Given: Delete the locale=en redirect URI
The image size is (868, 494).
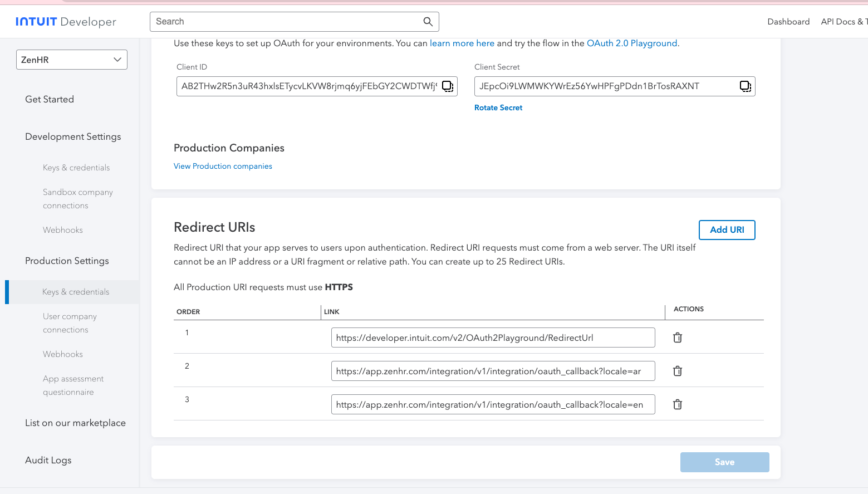Looking at the screenshot, I should pos(678,404).
